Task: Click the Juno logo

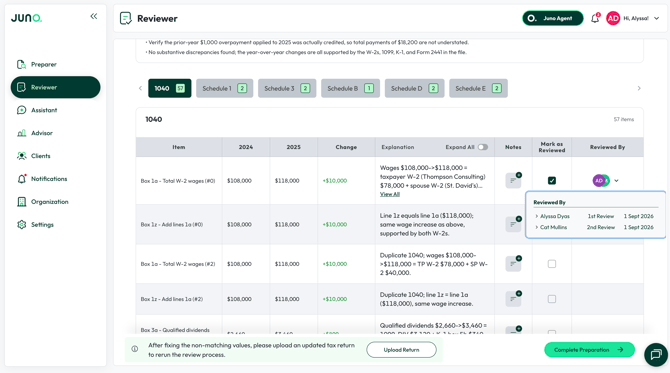Action: [x=26, y=18]
